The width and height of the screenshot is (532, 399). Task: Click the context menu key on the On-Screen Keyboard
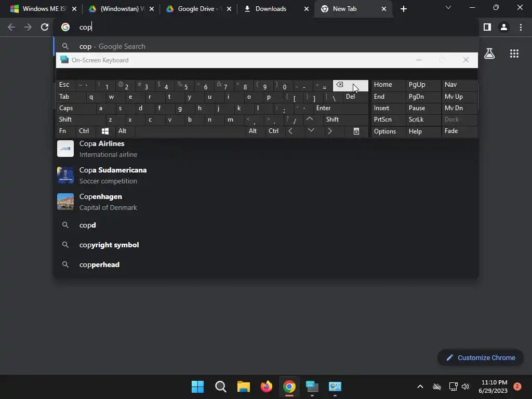356,131
